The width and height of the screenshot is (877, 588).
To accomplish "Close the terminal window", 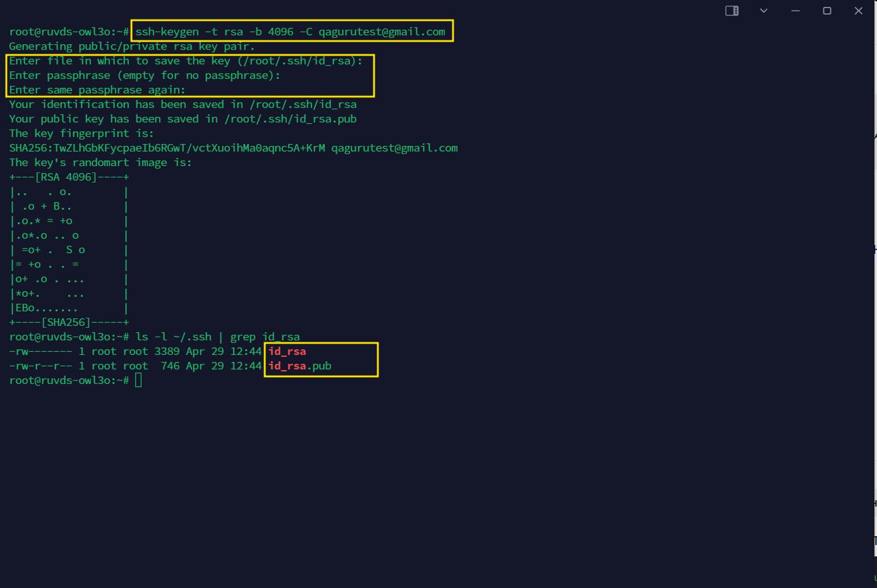I will pos(859,11).
